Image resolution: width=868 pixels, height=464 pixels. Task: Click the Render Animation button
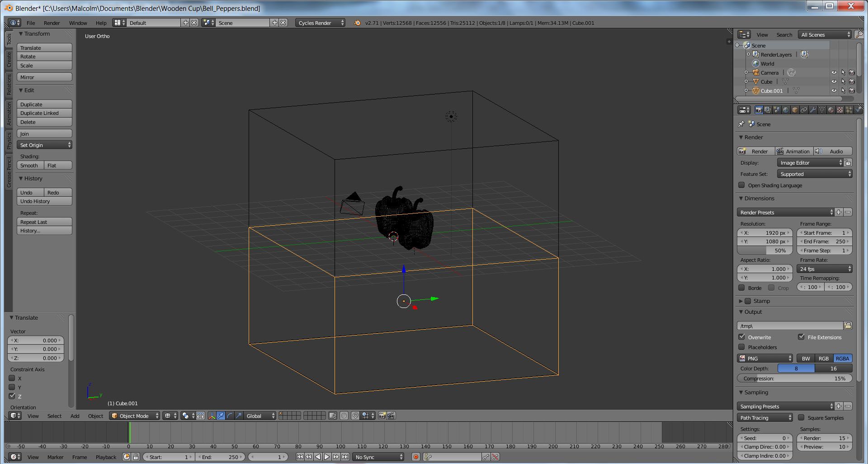(x=793, y=151)
